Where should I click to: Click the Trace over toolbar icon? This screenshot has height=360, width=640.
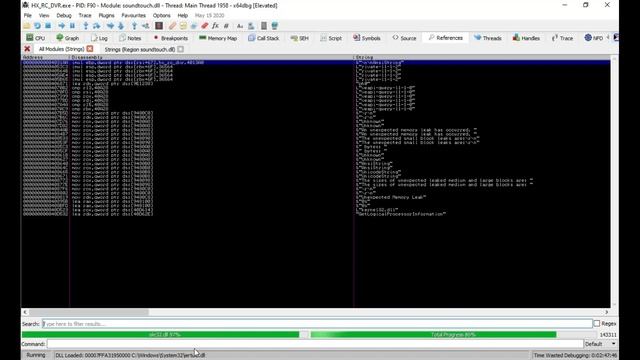click(121, 26)
